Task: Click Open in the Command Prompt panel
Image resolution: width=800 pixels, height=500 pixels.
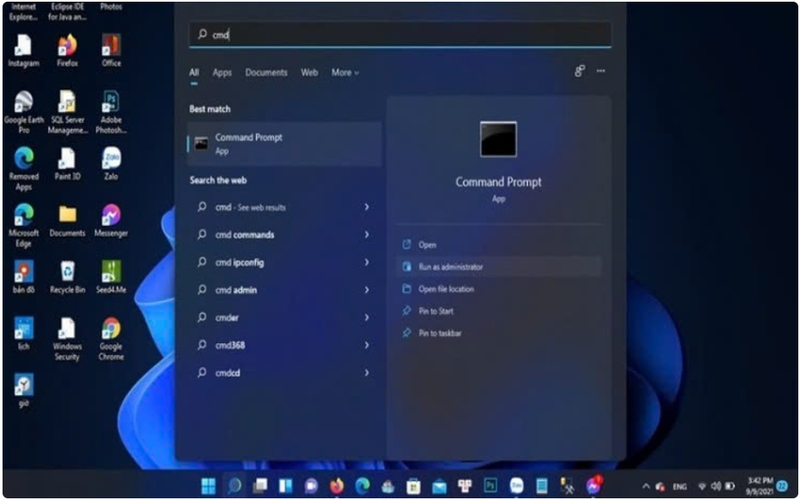Action: (498, 244)
